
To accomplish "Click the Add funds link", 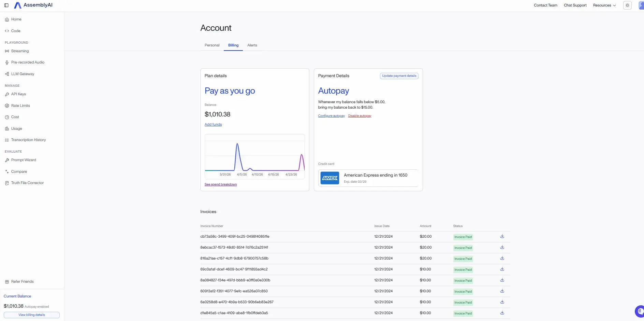I will pos(213,125).
